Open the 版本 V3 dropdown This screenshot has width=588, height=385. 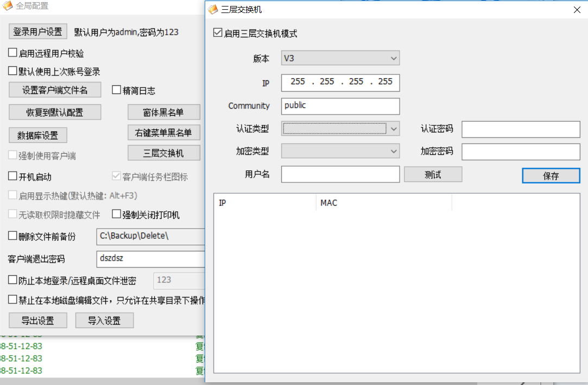340,58
